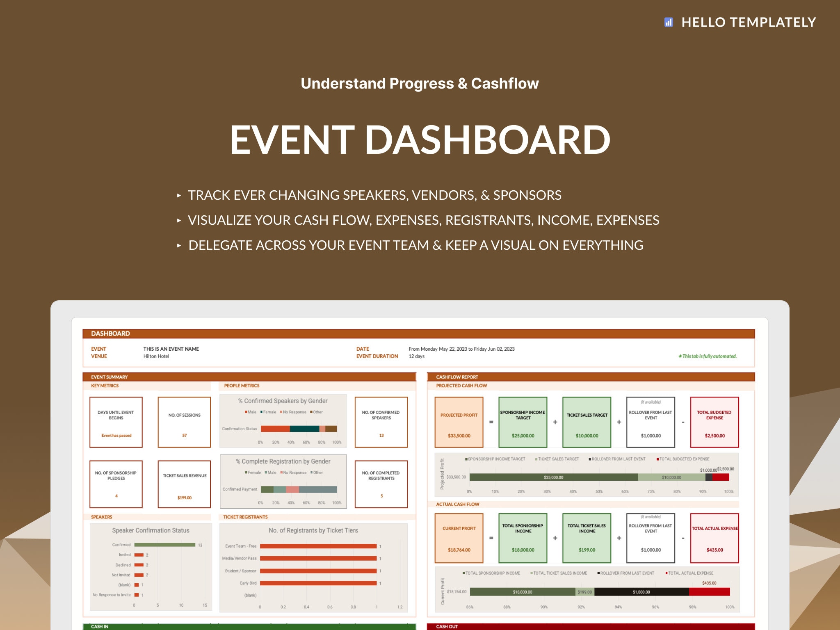
Task: Open the No. of Sessions metric card
Action: point(184,422)
